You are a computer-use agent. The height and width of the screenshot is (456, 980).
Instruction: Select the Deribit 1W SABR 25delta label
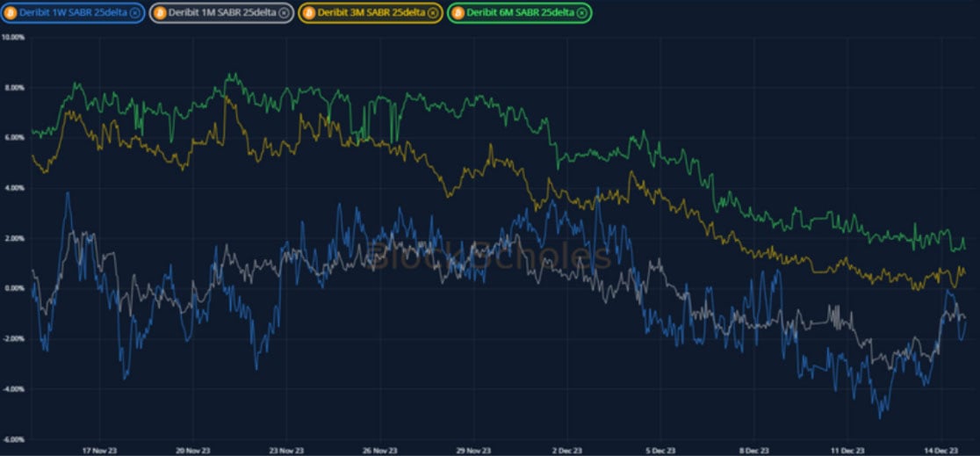click(x=72, y=13)
